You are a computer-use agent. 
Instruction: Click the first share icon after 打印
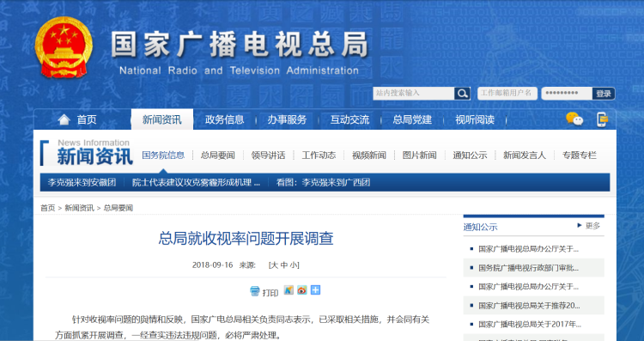tap(289, 290)
